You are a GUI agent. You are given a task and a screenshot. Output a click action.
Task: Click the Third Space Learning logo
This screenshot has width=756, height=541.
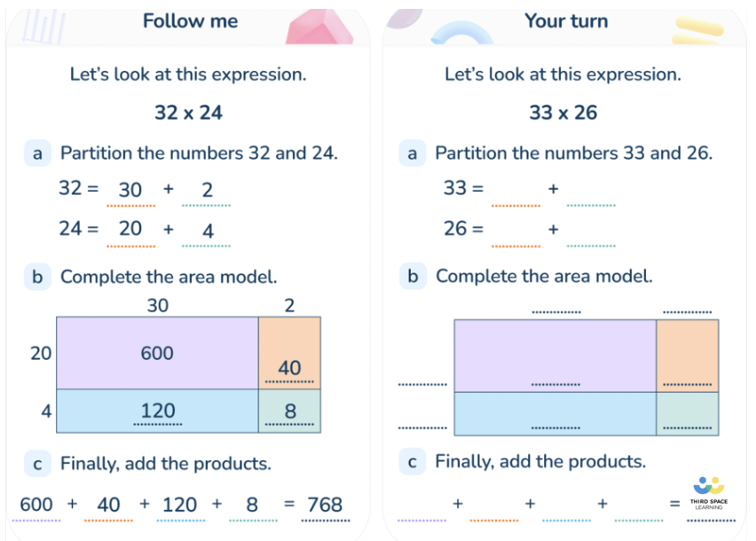coord(708,488)
